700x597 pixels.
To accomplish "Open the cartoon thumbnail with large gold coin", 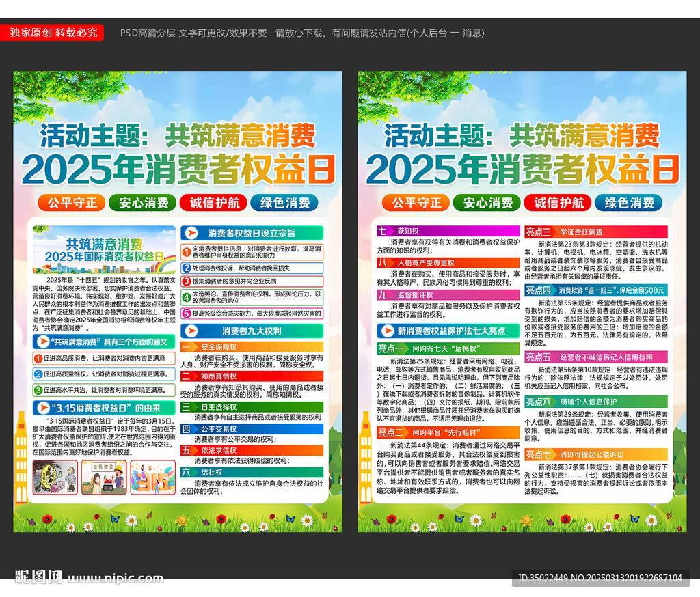I will (55, 477).
